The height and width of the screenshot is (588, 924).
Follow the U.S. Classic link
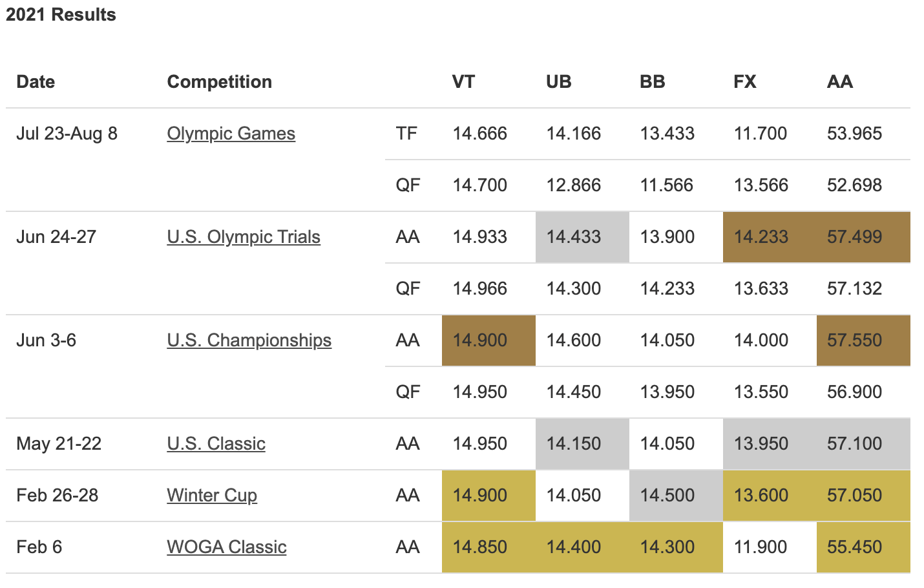point(216,444)
